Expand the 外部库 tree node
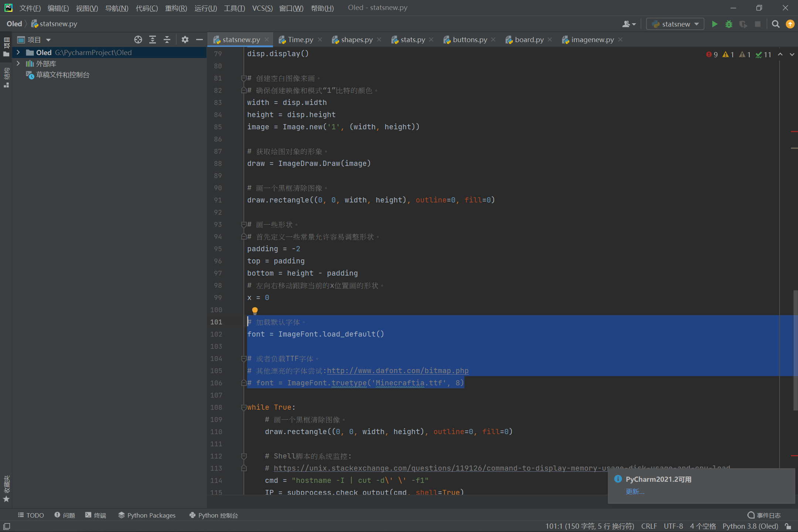 pos(18,64)
